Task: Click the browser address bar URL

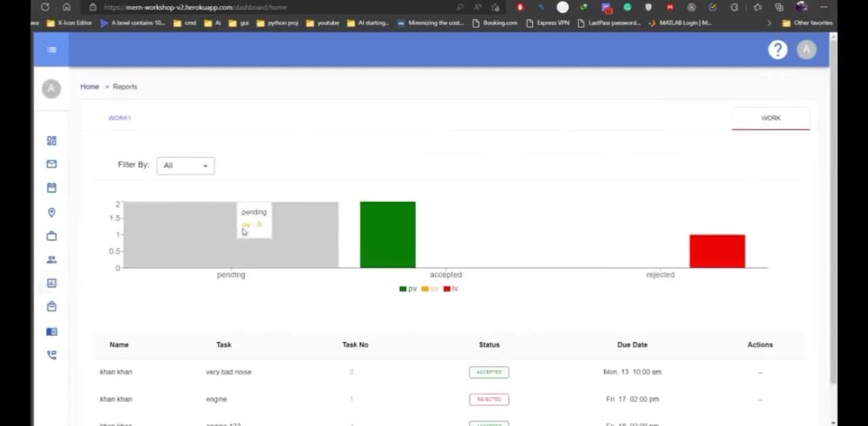Action: 195,7
